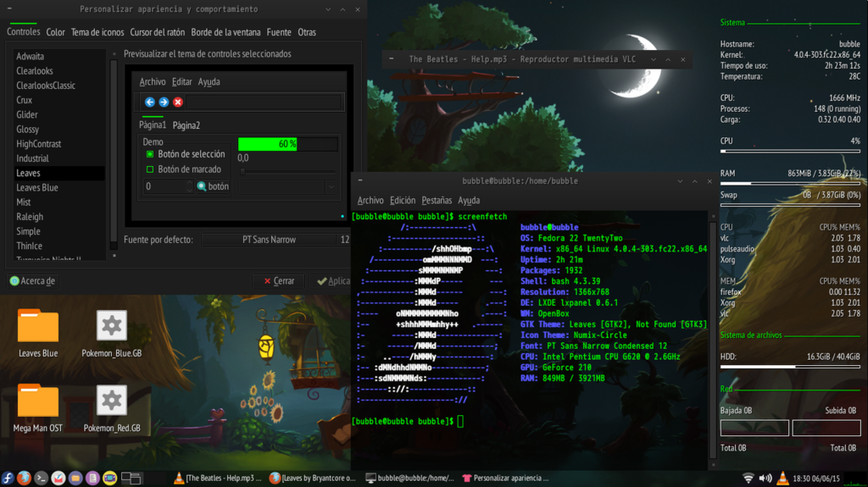Click the Cerrar button
This screenshot has height=487, width=868.
(x=280, y=280)
